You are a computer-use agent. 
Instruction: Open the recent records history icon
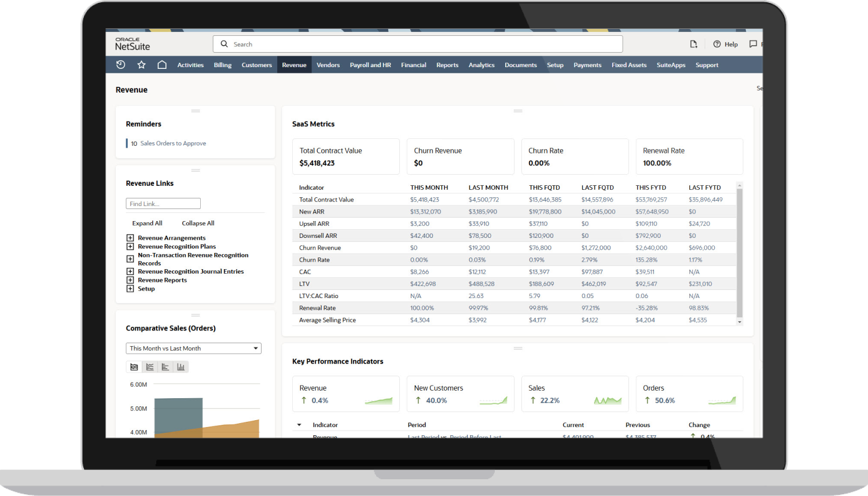(x=120, y=64)
